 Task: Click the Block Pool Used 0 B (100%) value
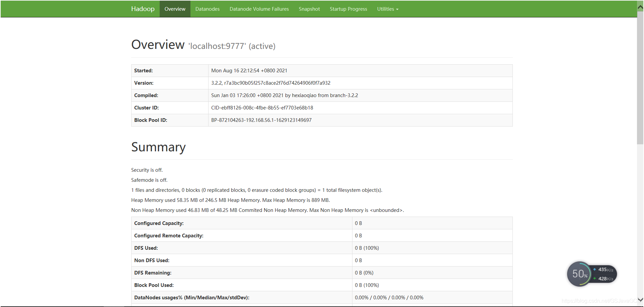tap(367, 285)
